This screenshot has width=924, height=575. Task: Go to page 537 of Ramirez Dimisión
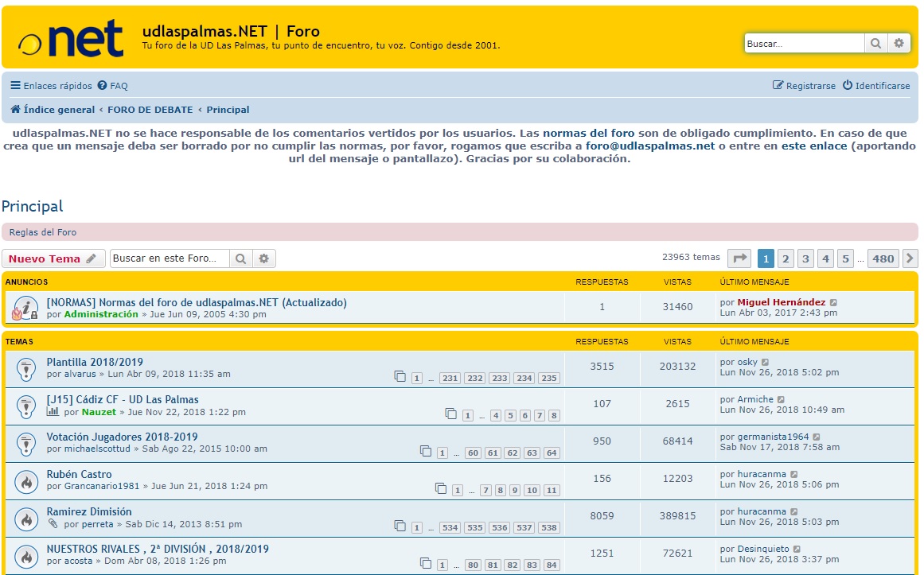[524, 527]
